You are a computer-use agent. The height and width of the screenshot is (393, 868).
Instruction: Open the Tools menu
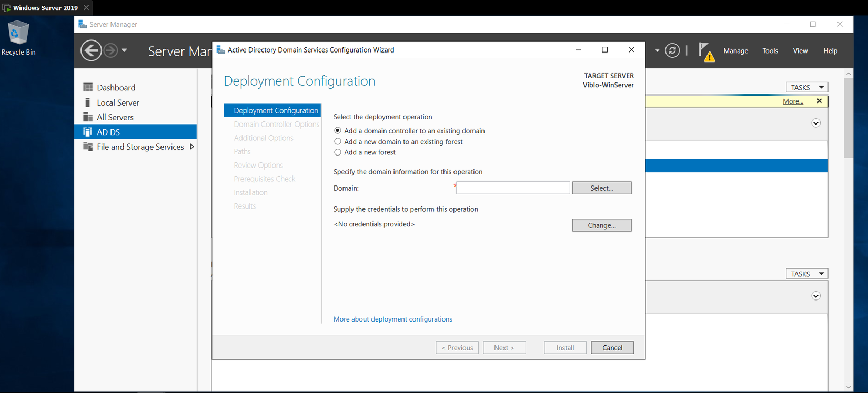pyautogui.click(x=770, y=51)
